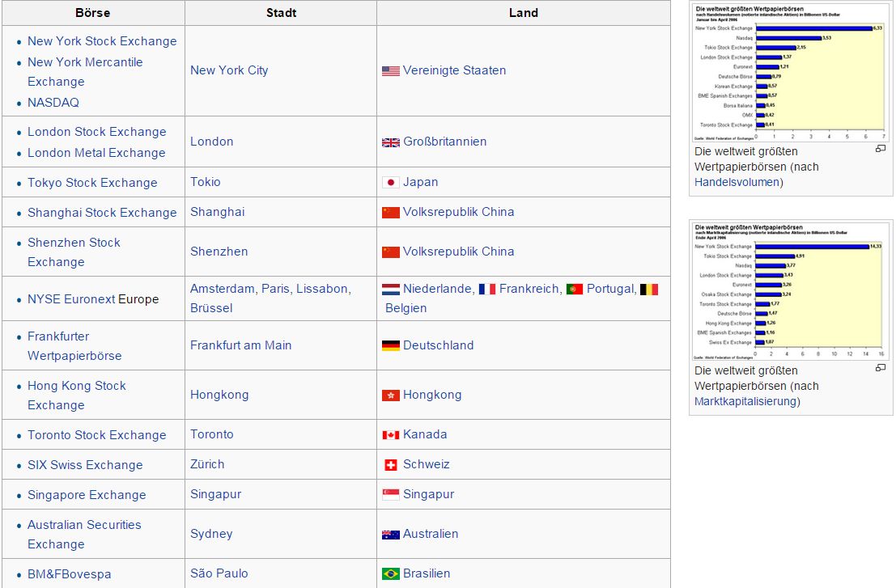The width and height of the screenshot is (896, 588).
Task: Open the Frankfurt am Main link
Action: [241, 345]
